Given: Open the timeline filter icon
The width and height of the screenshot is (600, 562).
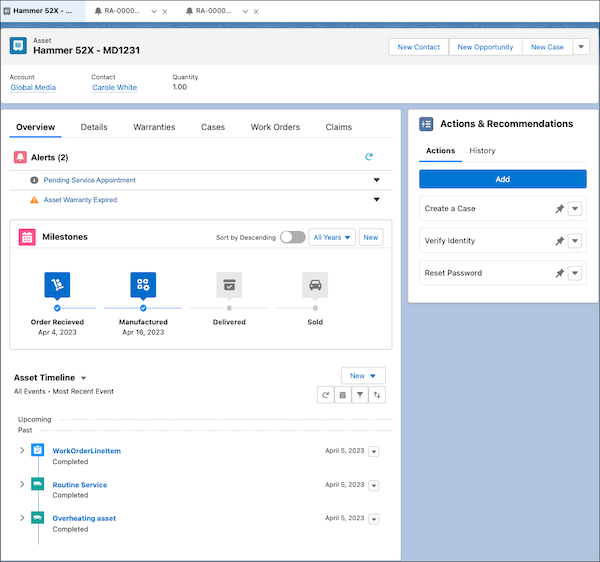Looking at the screenshot, I should [360, 395].
